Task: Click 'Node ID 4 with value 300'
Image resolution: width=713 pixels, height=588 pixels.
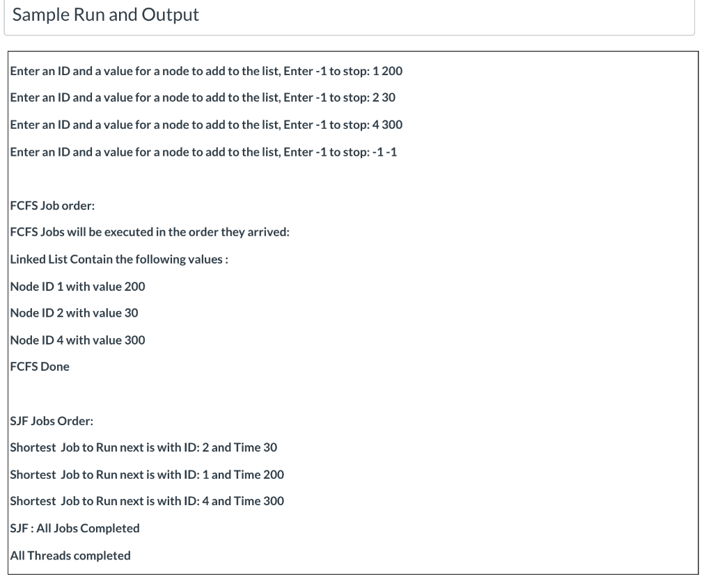Action: coord(77,340)
